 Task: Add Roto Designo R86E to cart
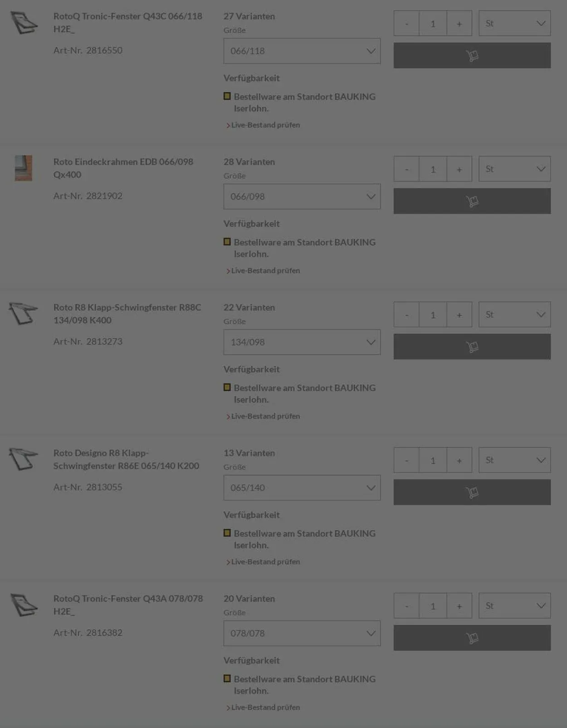pyautogui.click(x=472, y=492)
